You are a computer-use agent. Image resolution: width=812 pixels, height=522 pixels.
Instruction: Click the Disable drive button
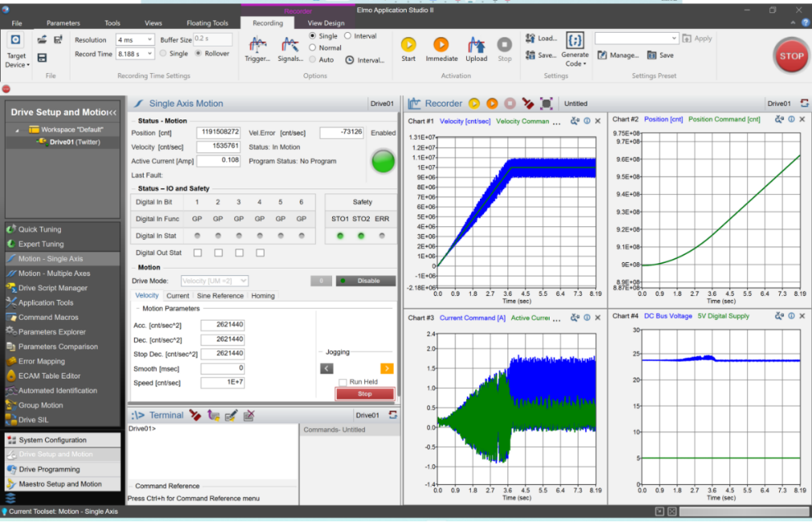[366, 281]
